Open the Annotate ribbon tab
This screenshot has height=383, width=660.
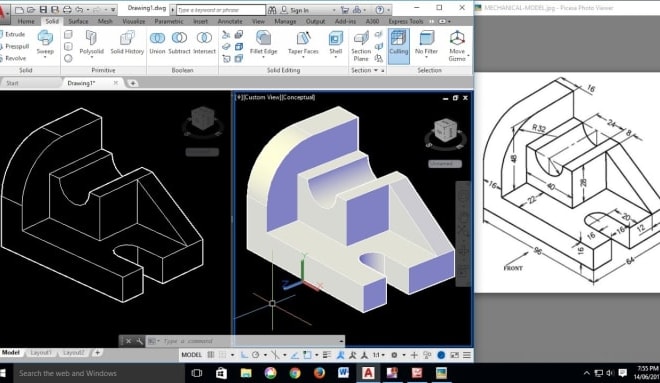(x=230, y=21)
